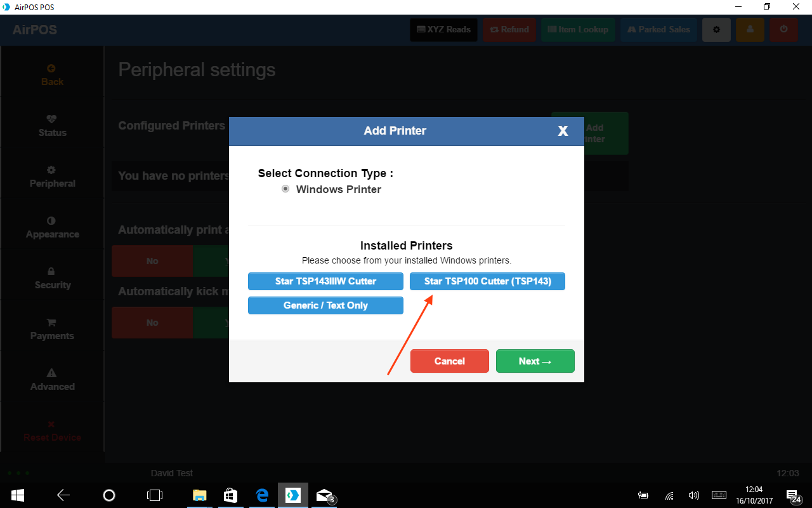The width and height of the screenshot is (812, 508).
Task: Click the orange user icon button
Action: 750,29
